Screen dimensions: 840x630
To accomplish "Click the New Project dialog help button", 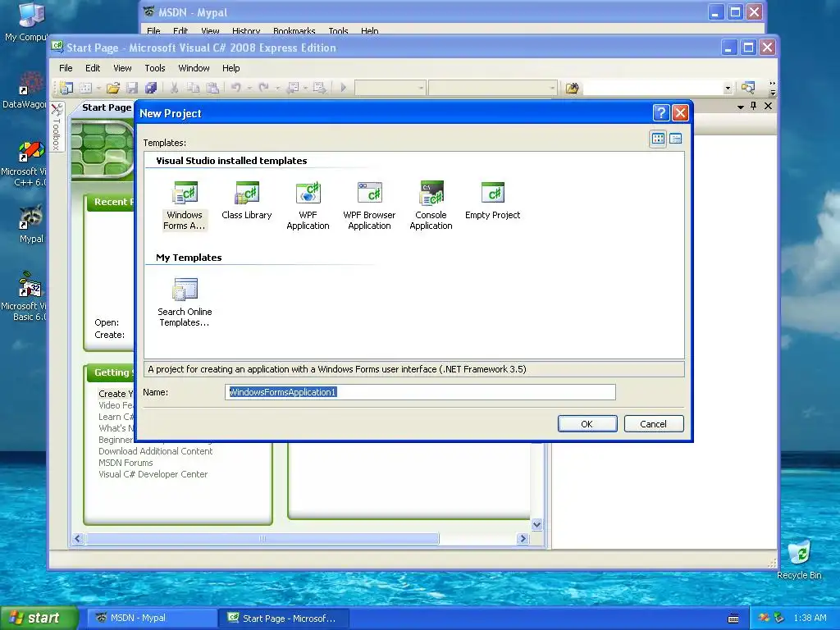I will tap(661, 113).
